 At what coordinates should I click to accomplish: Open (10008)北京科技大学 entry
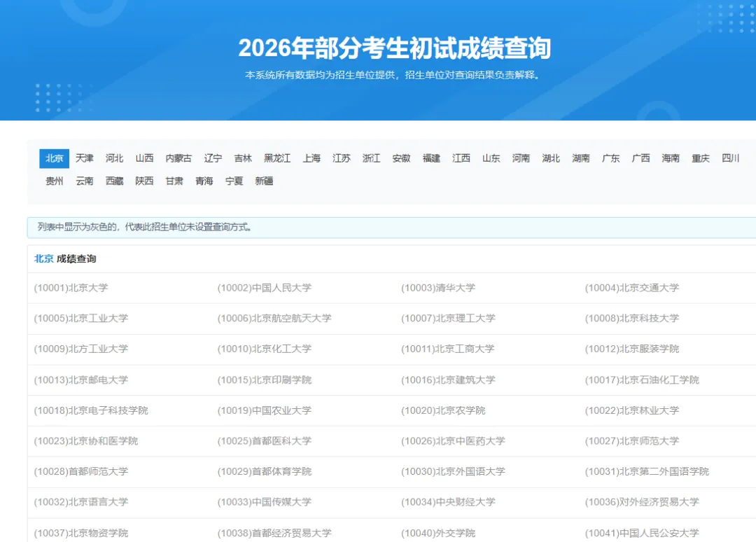tap(631, 318)
